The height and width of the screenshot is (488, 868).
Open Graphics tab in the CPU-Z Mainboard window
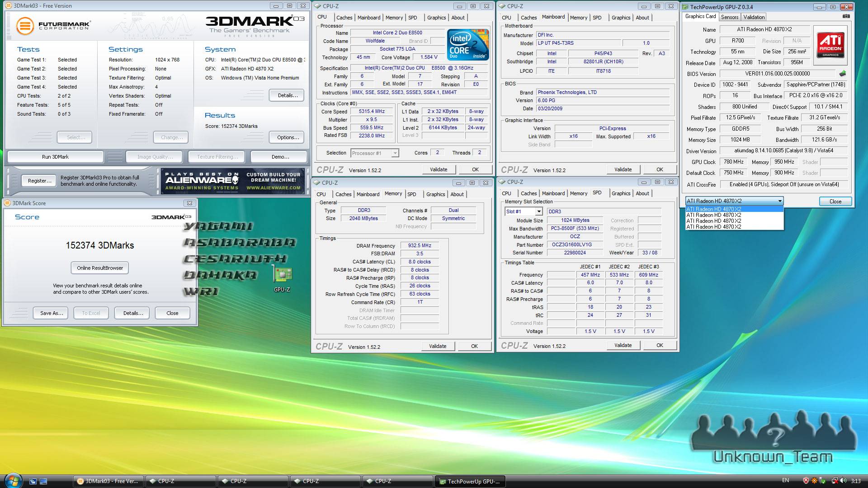pyautogui.click(x=621, y=18)
